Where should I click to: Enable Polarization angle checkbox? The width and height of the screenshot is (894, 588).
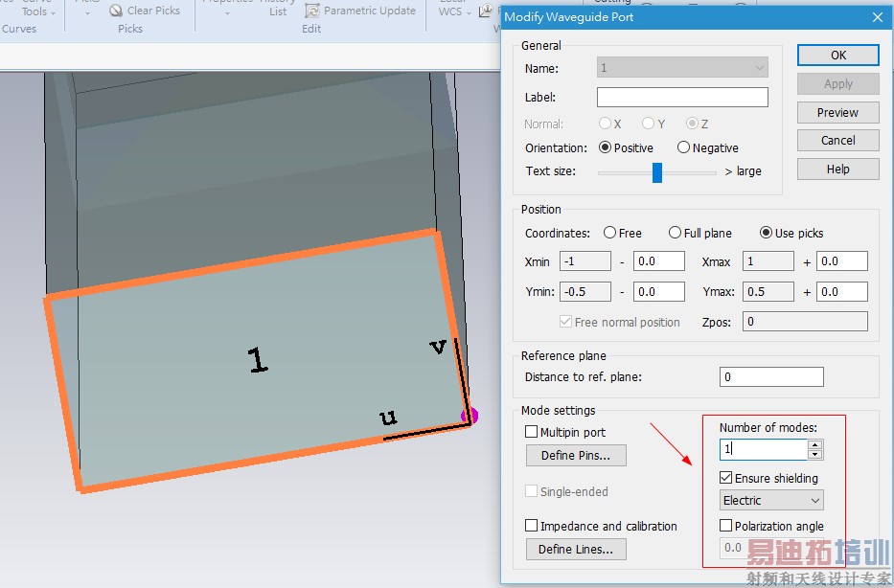[725, 526]
